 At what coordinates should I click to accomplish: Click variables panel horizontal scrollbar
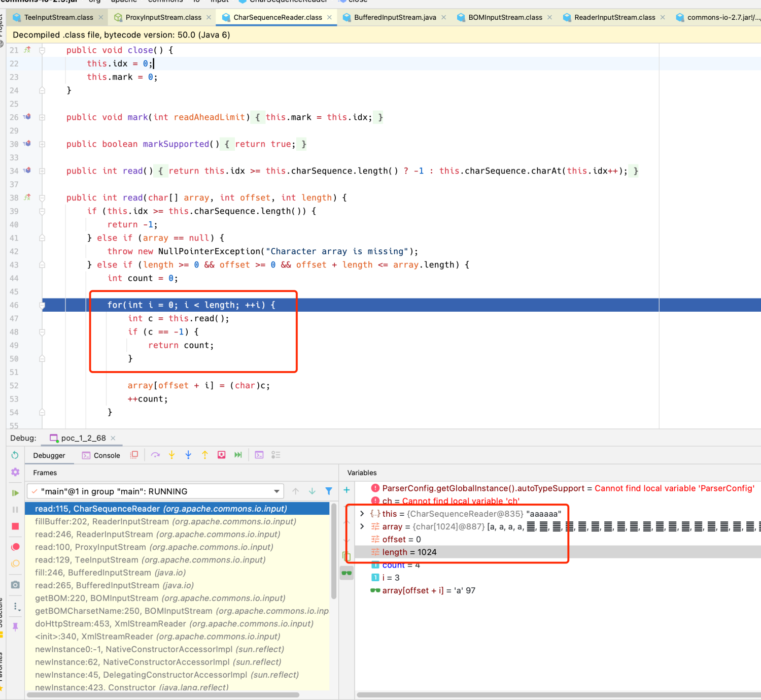tap(559, 695)
